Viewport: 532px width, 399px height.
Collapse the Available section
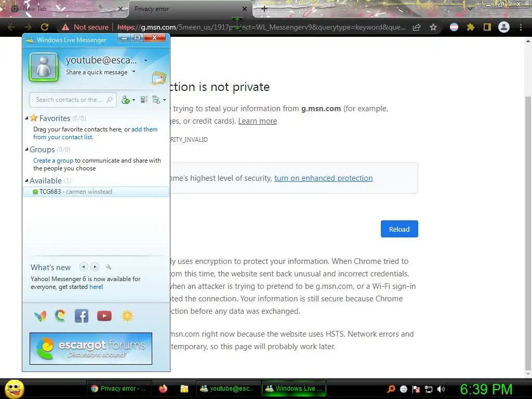tap(26, 180)
